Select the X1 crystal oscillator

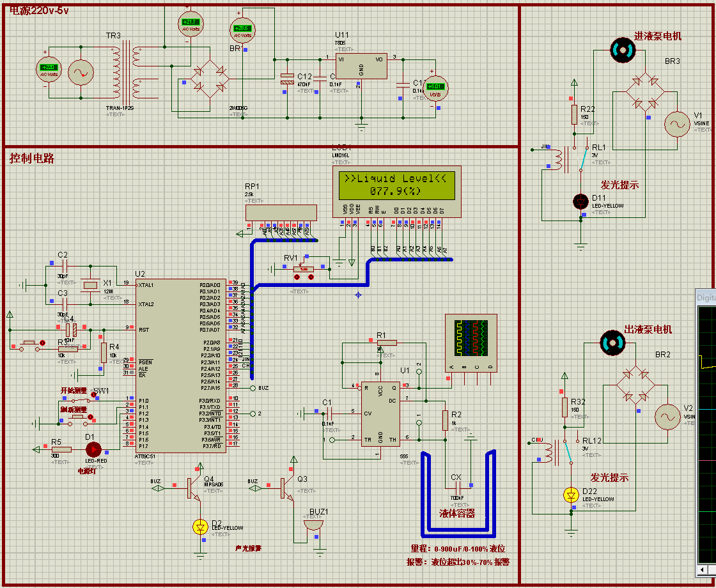[90, 285]
